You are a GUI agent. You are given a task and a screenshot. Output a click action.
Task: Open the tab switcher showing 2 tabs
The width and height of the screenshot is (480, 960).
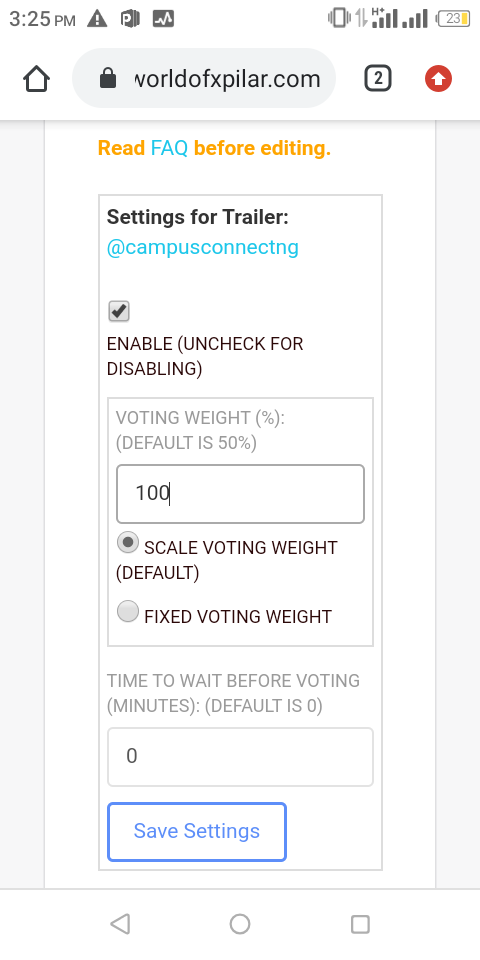click(x=378, y=79)
